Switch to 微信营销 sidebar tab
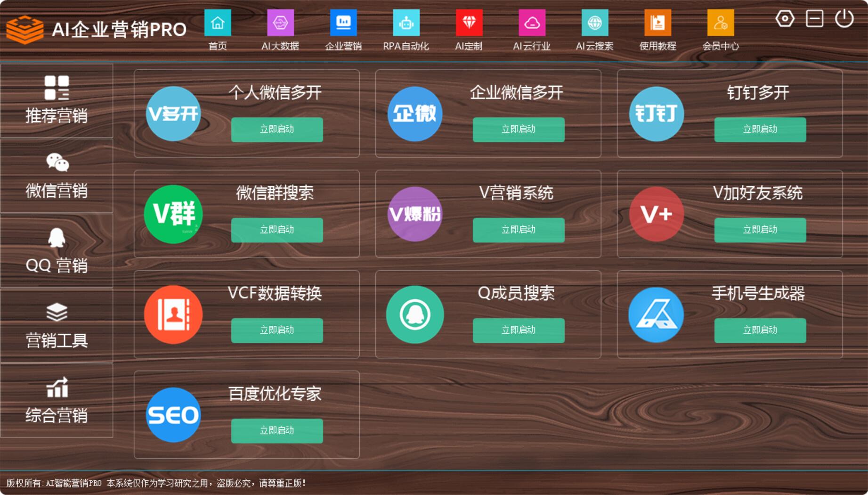This screenshot has height=495, width=868. pos(57,176)
